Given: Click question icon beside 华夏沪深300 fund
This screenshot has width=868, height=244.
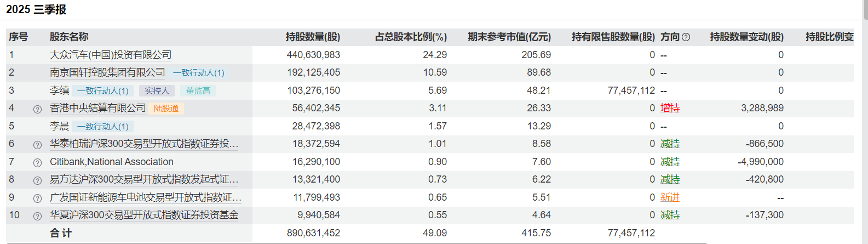Looking at the screenshot, I should coord(37,216).
